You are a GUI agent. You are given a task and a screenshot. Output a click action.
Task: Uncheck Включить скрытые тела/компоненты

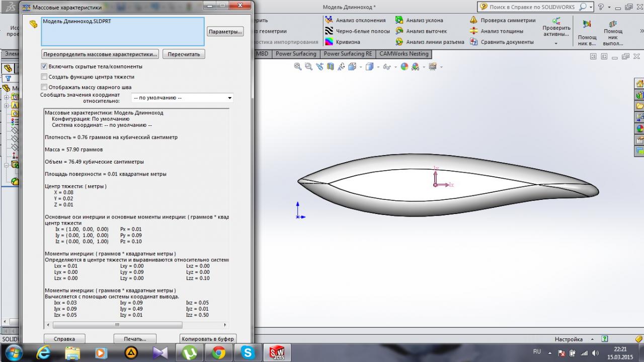click(x=44, y=66)
